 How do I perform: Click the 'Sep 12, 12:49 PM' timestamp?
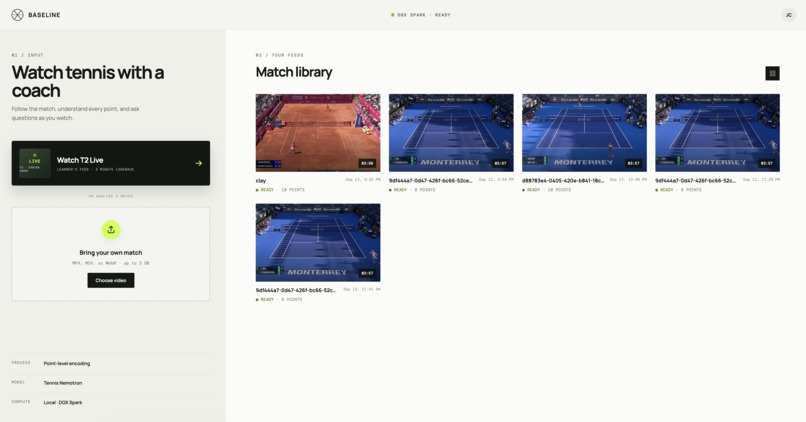pos(628,180)
